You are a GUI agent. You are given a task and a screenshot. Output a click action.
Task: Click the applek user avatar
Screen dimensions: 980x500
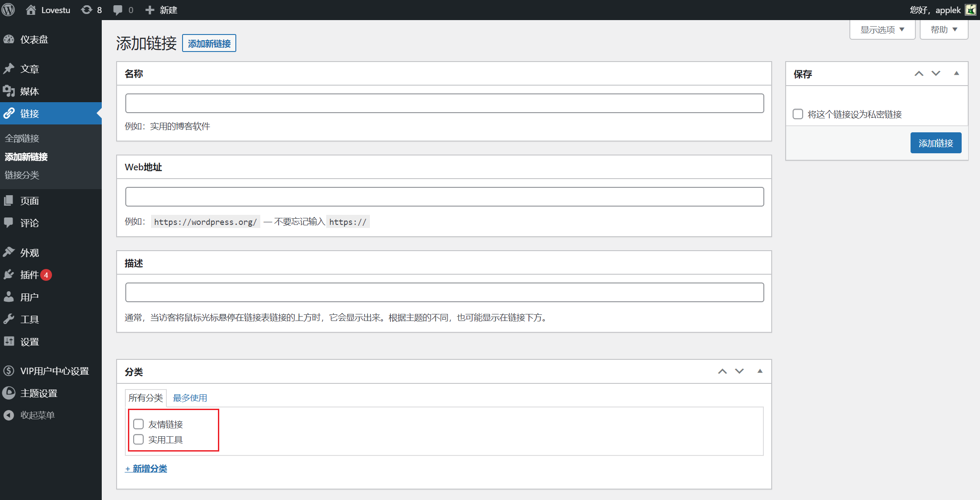point(970,10)
